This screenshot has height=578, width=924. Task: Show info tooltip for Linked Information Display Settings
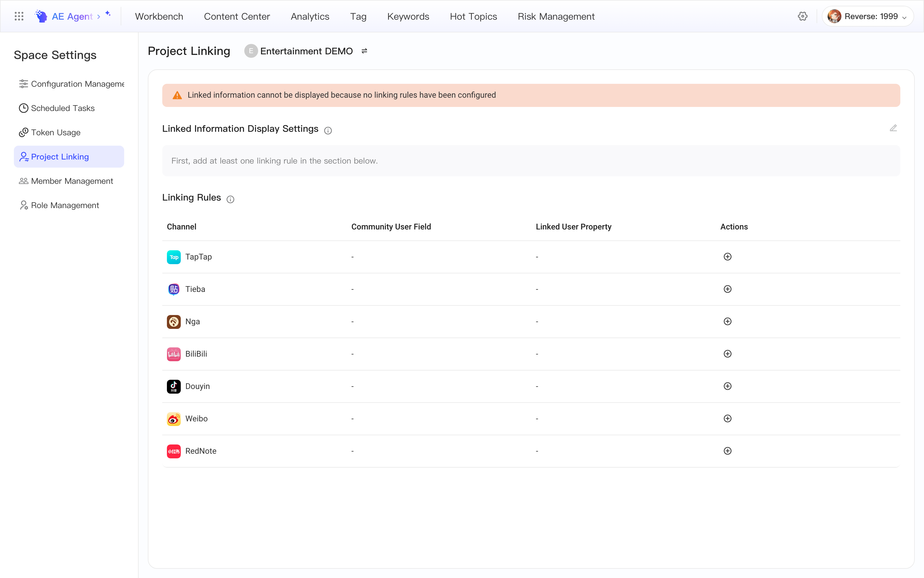click(328, 130)
